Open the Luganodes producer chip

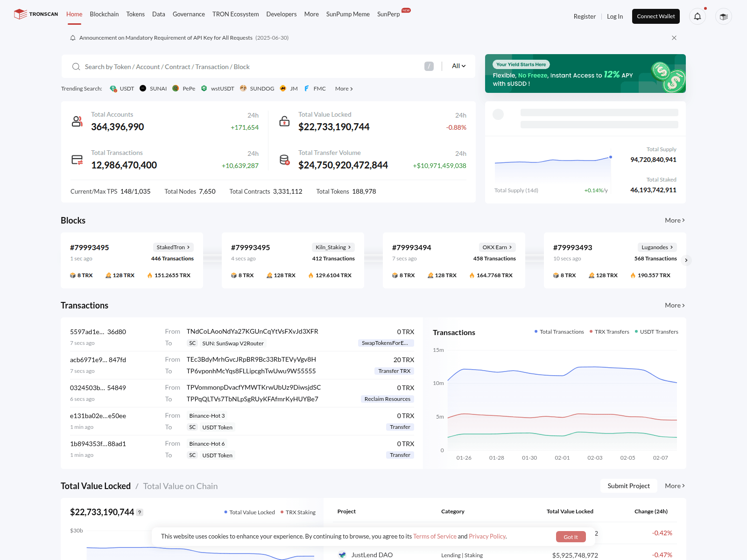click(657, 247)
